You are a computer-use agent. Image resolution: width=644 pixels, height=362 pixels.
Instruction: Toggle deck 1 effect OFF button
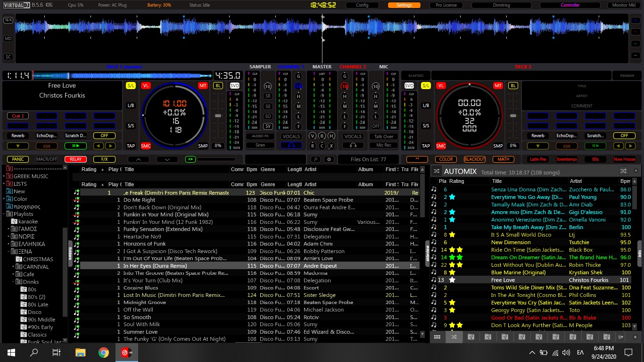coord(104,136)
